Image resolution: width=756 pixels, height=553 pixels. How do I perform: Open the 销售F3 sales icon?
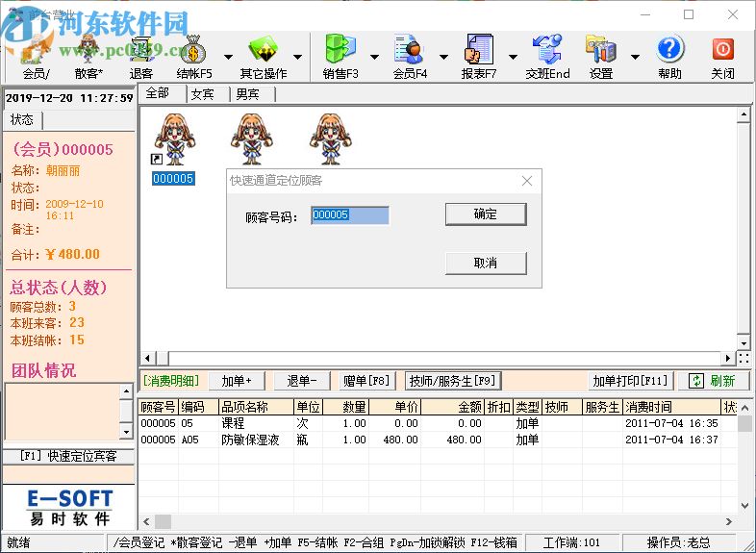pos(340,58)
